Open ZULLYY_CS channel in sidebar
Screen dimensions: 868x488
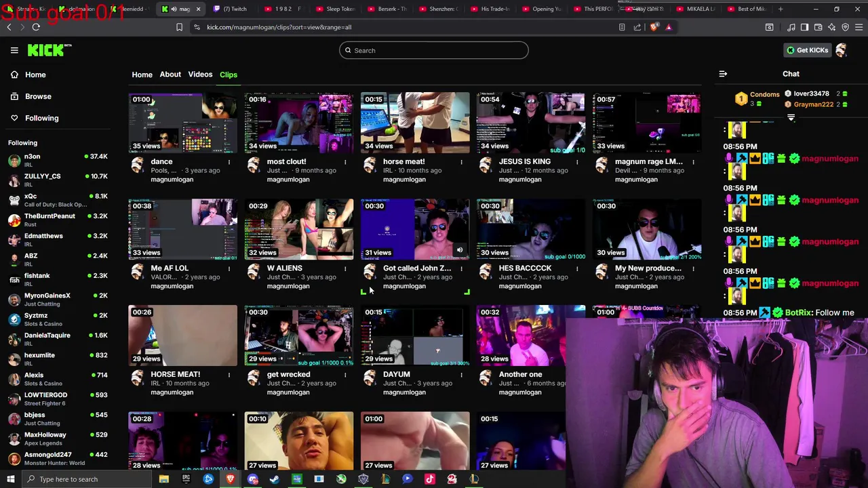58,180
